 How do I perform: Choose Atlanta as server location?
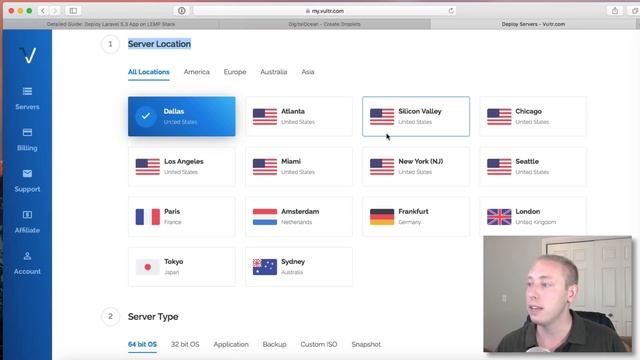tap(299, 116)
